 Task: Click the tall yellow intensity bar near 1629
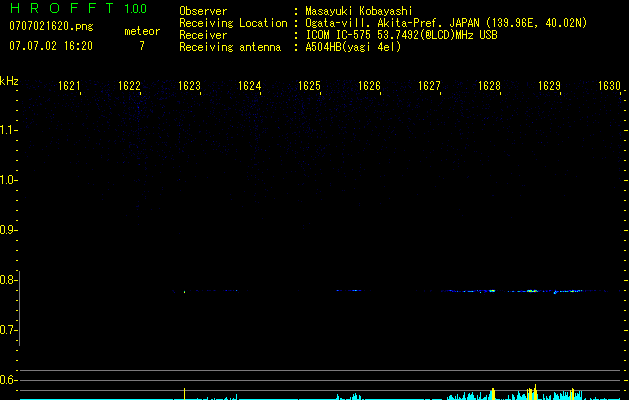(x=535, y=392)
